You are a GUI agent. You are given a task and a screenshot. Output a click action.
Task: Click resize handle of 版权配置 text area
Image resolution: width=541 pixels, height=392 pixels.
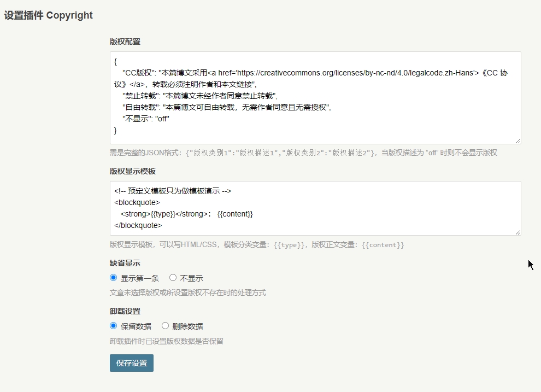pyautogui.click(x=517, y=141)
